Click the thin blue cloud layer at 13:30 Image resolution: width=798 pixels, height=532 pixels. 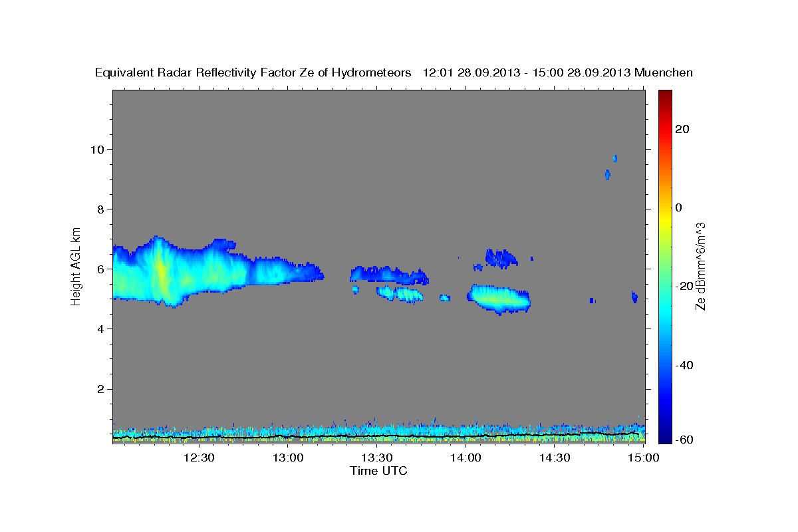pos(389,274)
